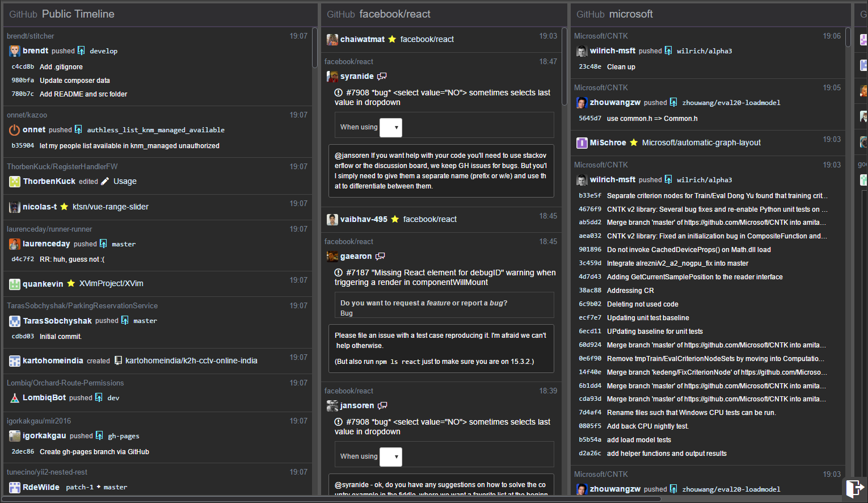Click the authless_list_knm_managed_available branch name
Image resolution: width=868 pixels, height=503 pixels.
pos(155,130)
